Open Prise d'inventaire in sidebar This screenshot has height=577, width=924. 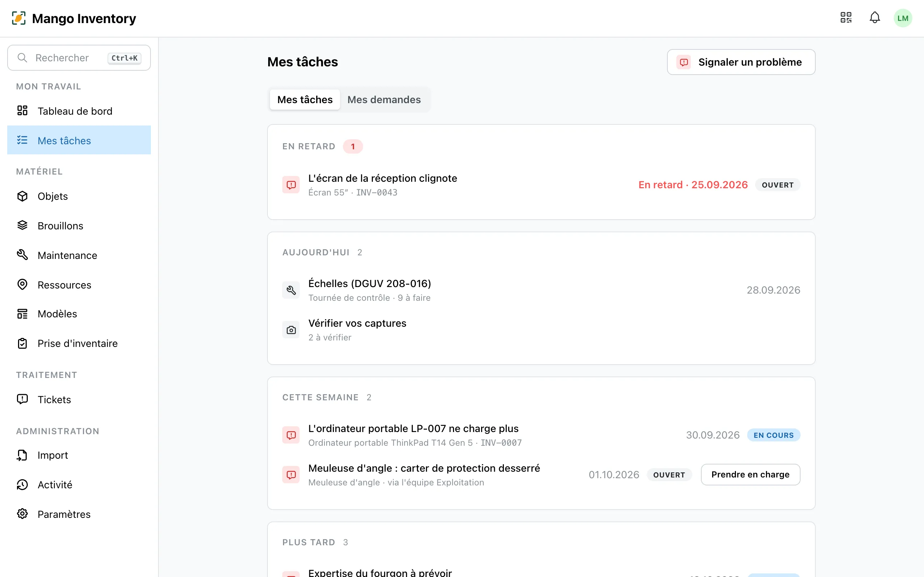click(79, 343)
